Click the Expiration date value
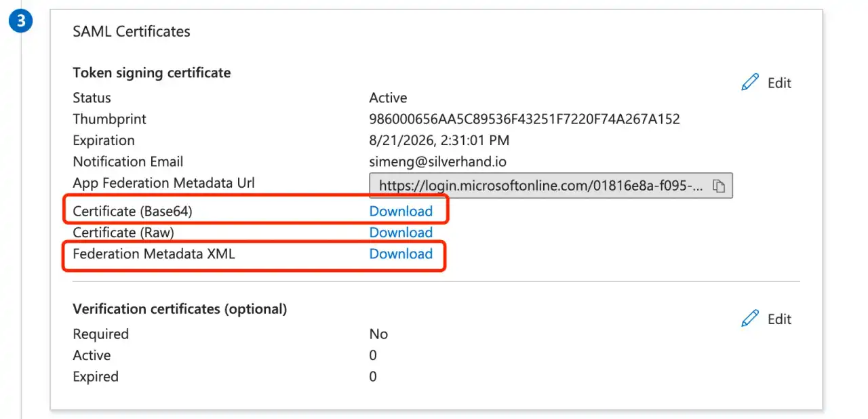868x419 pixels. click(438, 140)
